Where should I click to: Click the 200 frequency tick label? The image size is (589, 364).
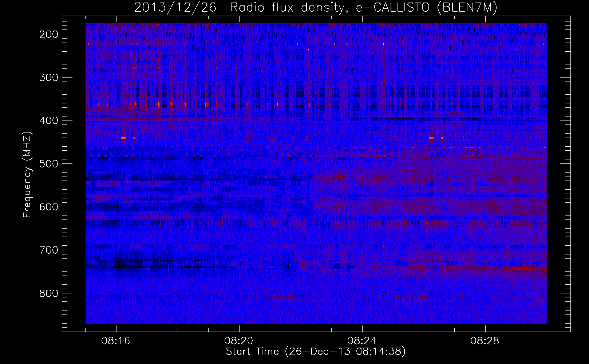pyautogui.click(x=48, y=34)
